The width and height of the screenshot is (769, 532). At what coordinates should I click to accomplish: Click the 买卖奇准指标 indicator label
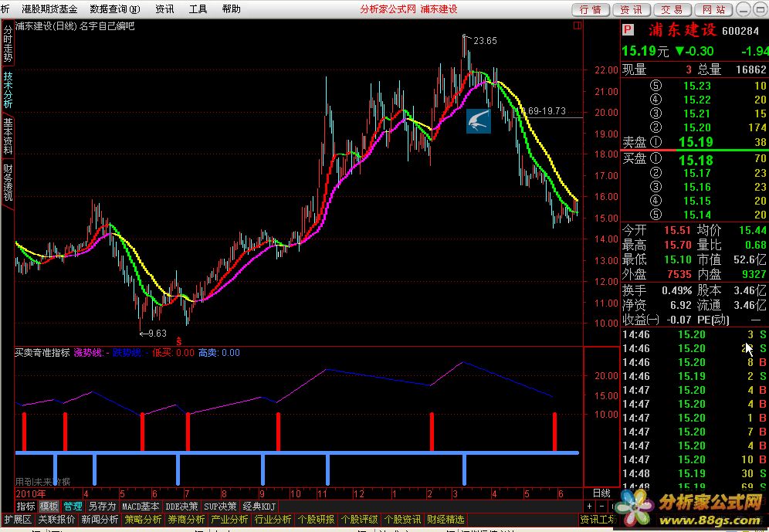coord(42,353)
